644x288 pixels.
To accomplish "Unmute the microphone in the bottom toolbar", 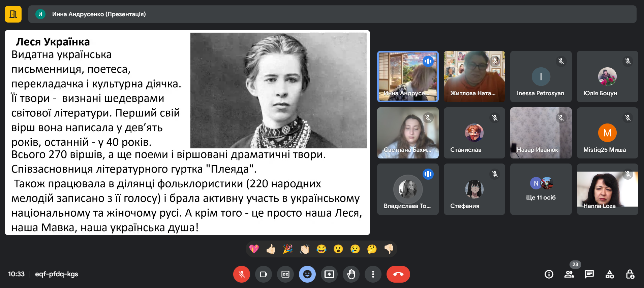I will pyautogui.click(x=242, y=274).
